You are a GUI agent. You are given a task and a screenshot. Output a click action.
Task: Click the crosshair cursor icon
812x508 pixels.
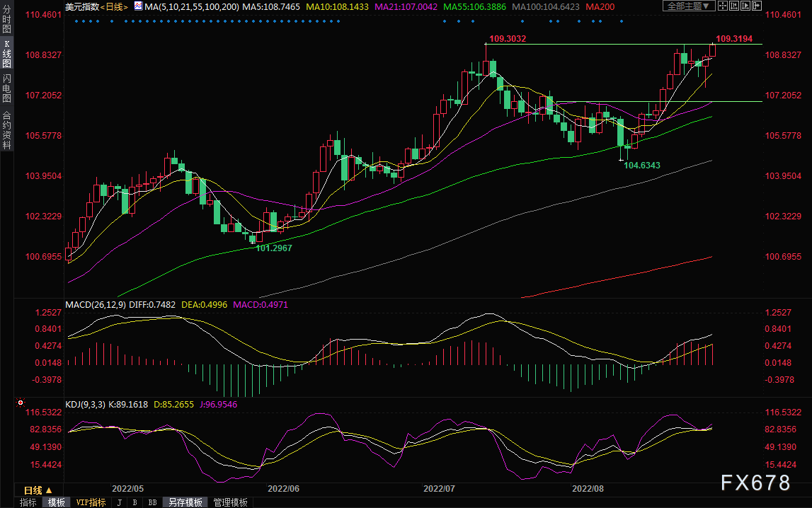point(722,6)
